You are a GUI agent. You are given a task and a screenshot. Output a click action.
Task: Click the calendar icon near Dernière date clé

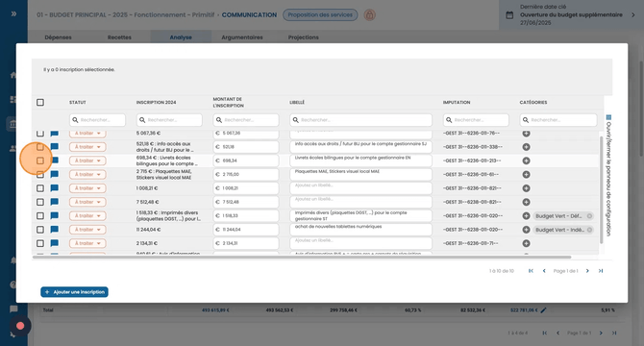click(x=509, y=15)
